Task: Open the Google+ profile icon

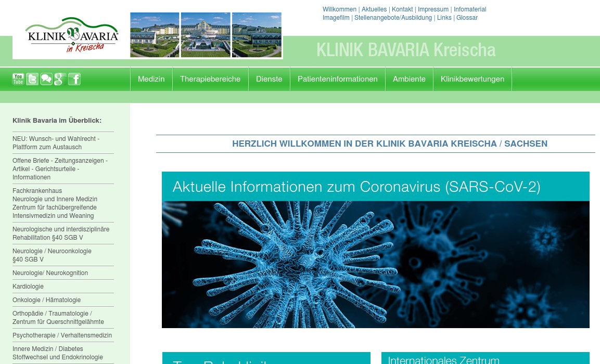Action: pos(60,79)
